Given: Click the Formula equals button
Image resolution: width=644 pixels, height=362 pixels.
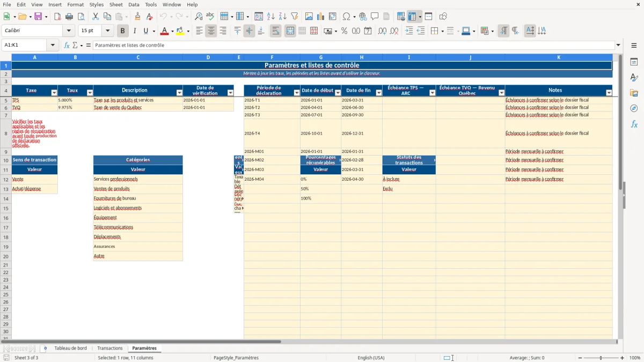Looking at the screenshot, I should click(x=89, y=45).
